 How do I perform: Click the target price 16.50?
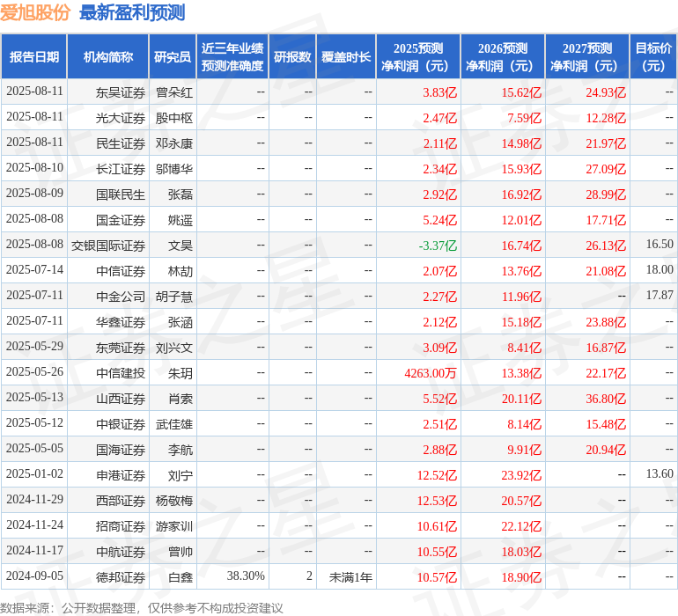(660, 244)
